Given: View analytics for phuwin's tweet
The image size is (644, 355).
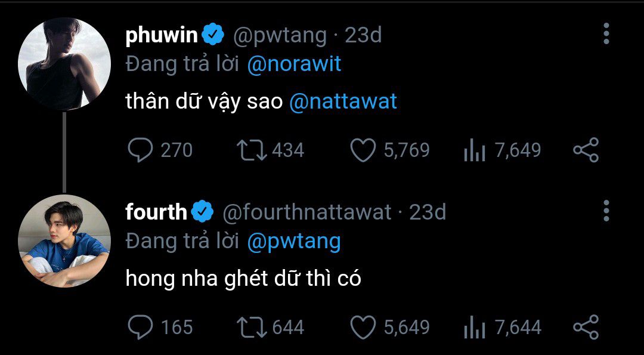Looking at the screenshot, I should tap(475, 150).
